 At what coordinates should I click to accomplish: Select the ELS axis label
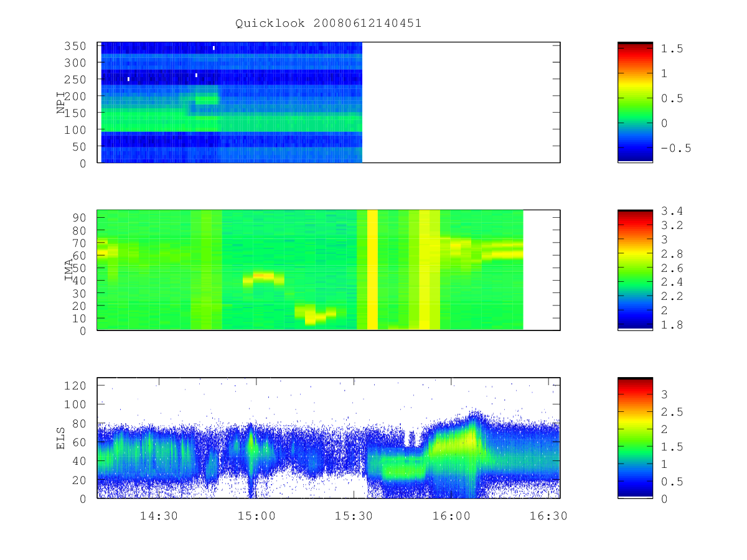[61, 438]
